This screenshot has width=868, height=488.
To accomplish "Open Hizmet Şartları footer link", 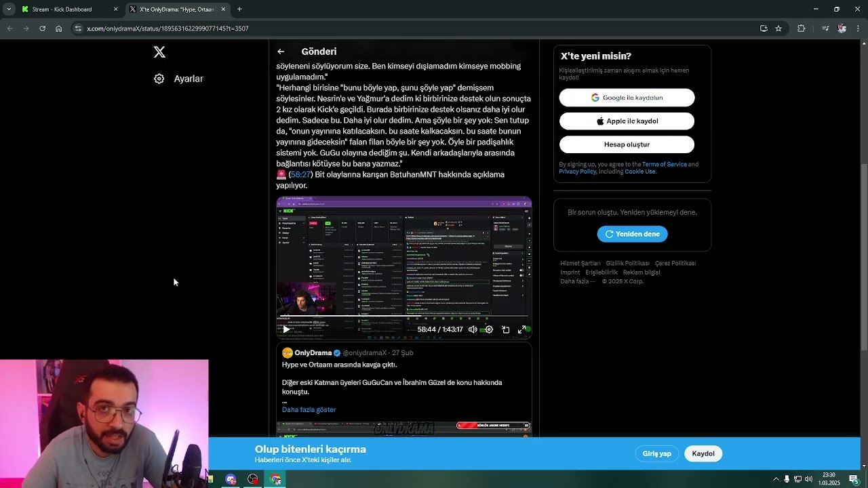I will 580,263.
